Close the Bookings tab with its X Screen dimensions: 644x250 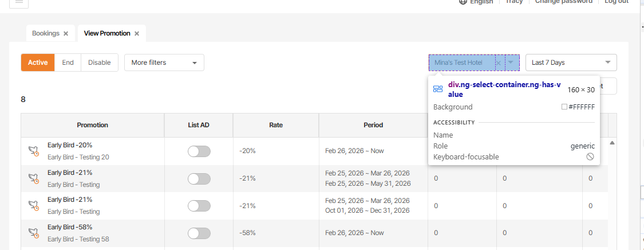pos(66,34)
